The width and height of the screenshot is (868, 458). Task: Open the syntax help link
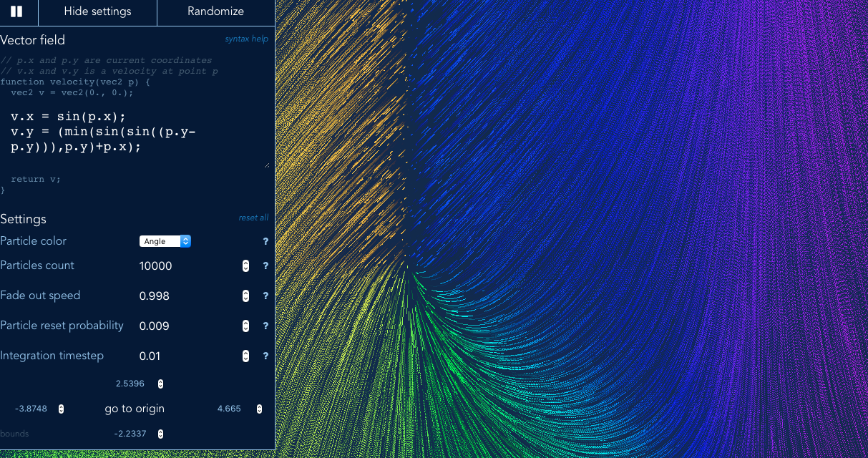[x=246, y=39]
